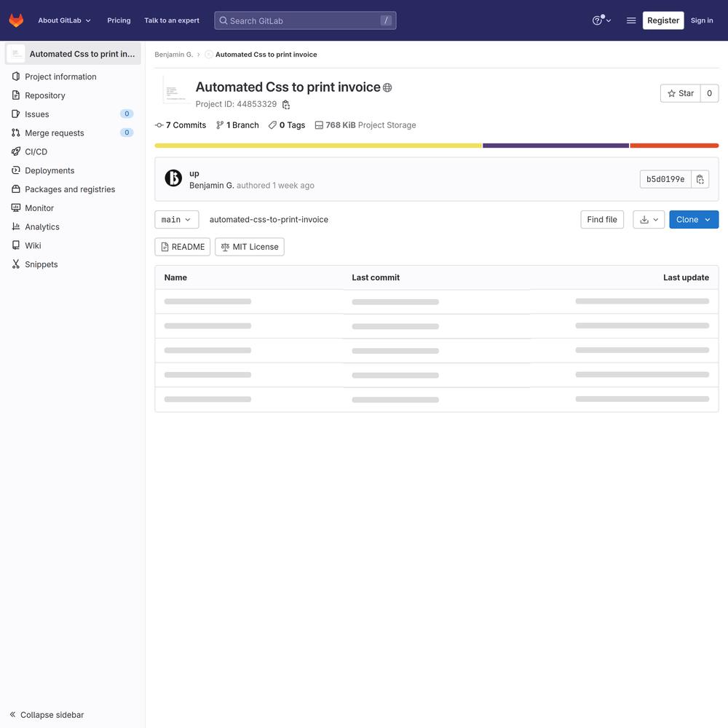
Task: Click automated-css-to-print-invoice path text
Action: pyautogui.click(x=269, y=220)
